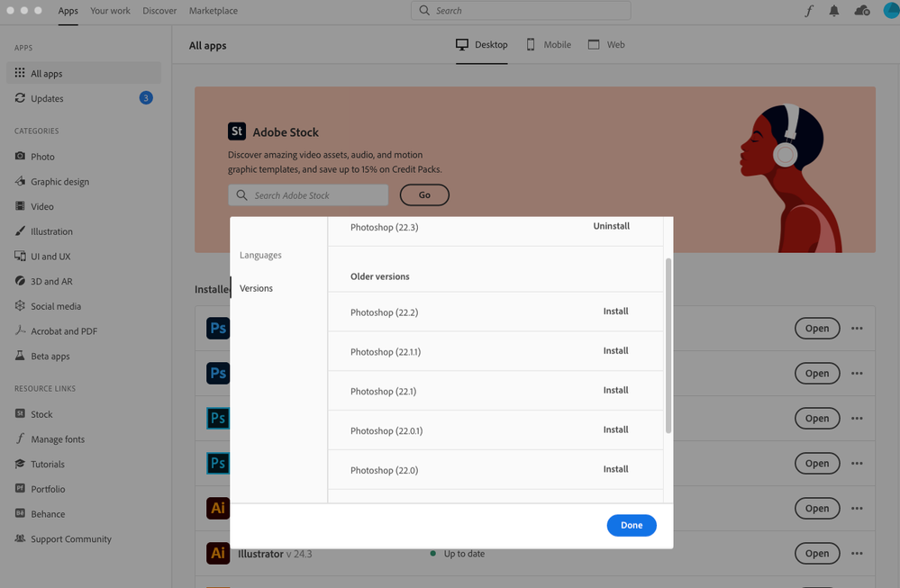This screenshot has width=900, height=588.
Task: Click the updates count badge 3
Action: (x=146, y=98)
